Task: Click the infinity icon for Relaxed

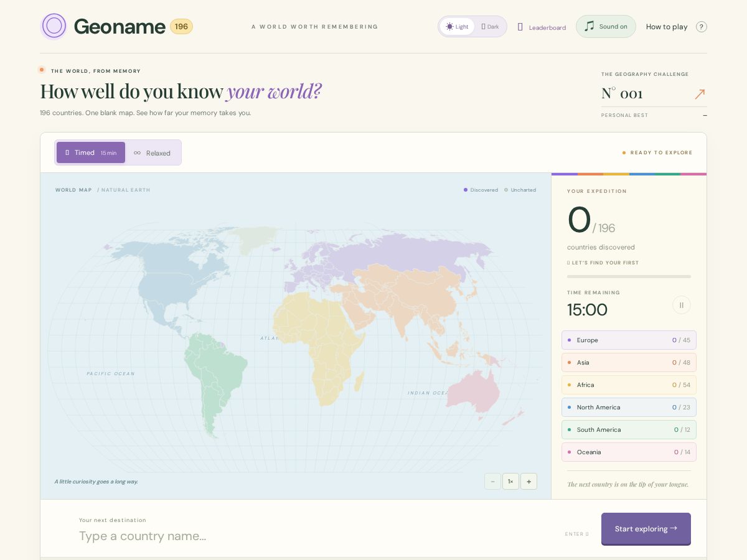Action: tap(137, 153)
